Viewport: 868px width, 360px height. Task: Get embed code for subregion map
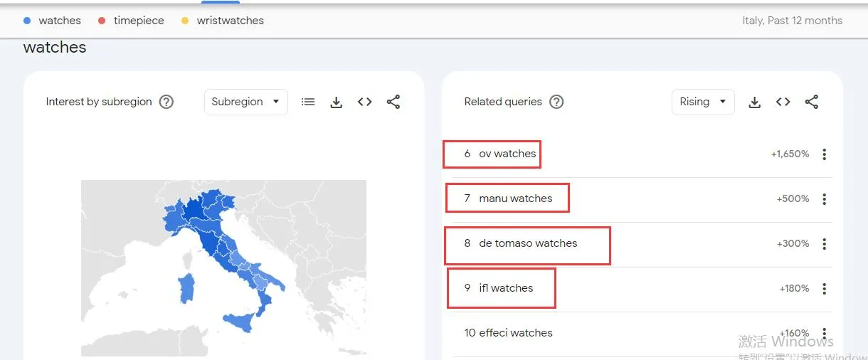click(x=365, y=102)
